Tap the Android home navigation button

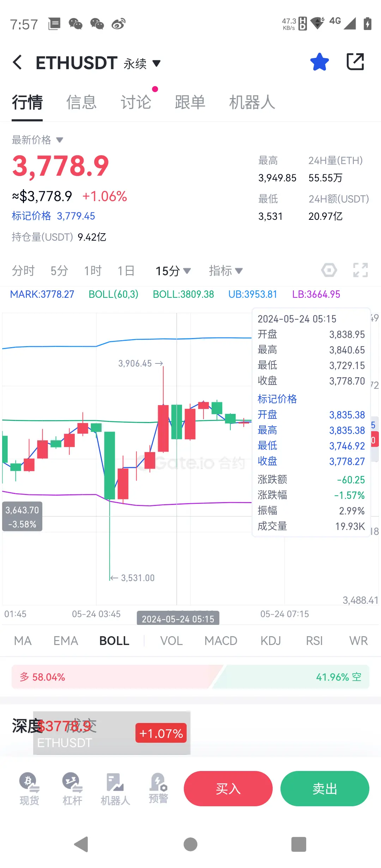(190, 844)
